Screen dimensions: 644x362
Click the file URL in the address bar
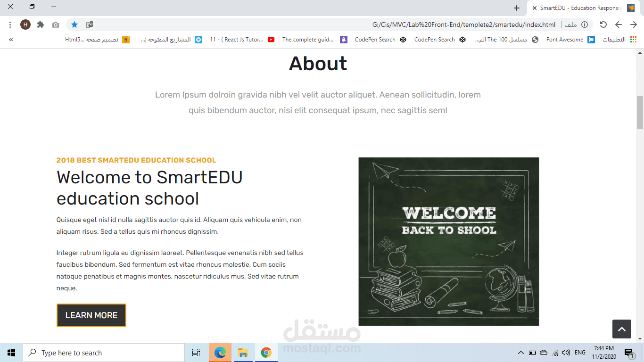point(464,25)
